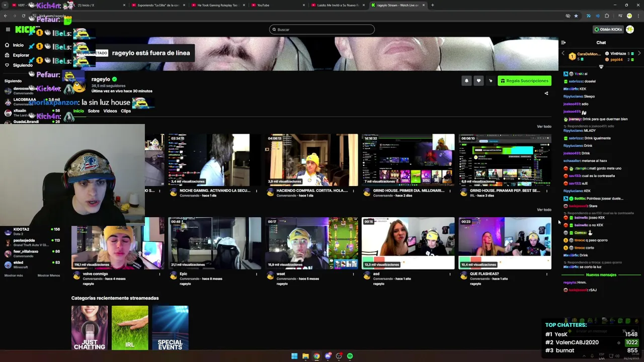
Task: Open the Kick user avatar menu
Action: (x=630, y=30)
